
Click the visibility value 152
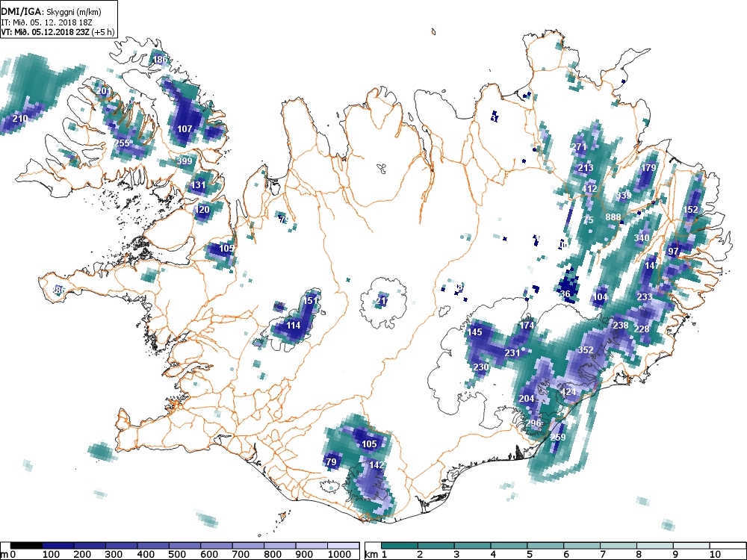coord(690,210)
